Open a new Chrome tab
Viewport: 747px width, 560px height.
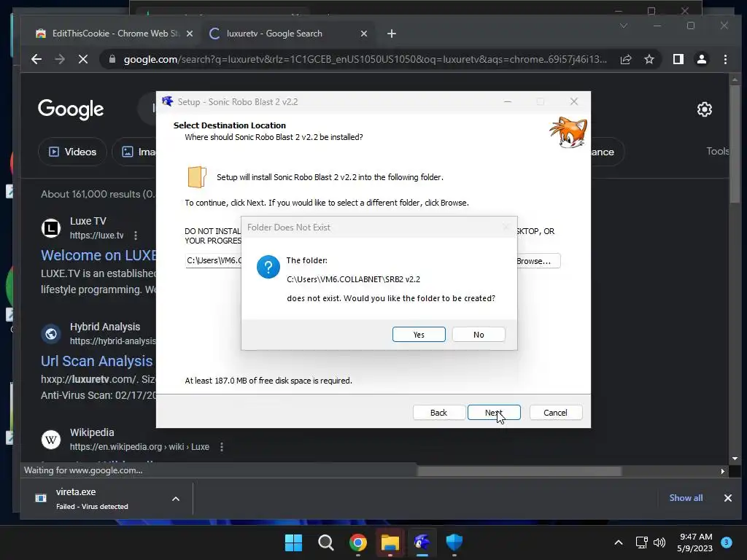(392, 34)
